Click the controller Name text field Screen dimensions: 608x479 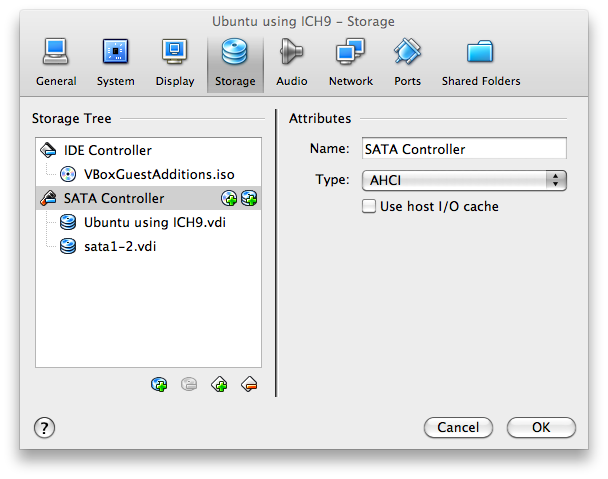pos(463,149)
